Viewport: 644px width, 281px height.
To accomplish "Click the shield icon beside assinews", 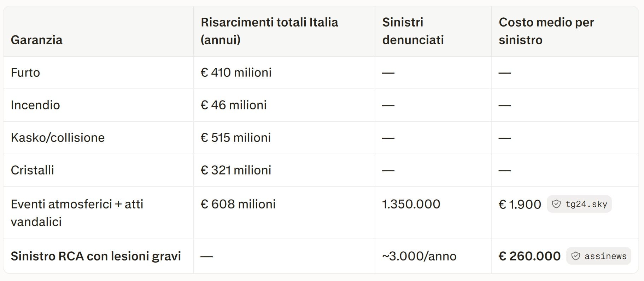I will tap(576, 256).
